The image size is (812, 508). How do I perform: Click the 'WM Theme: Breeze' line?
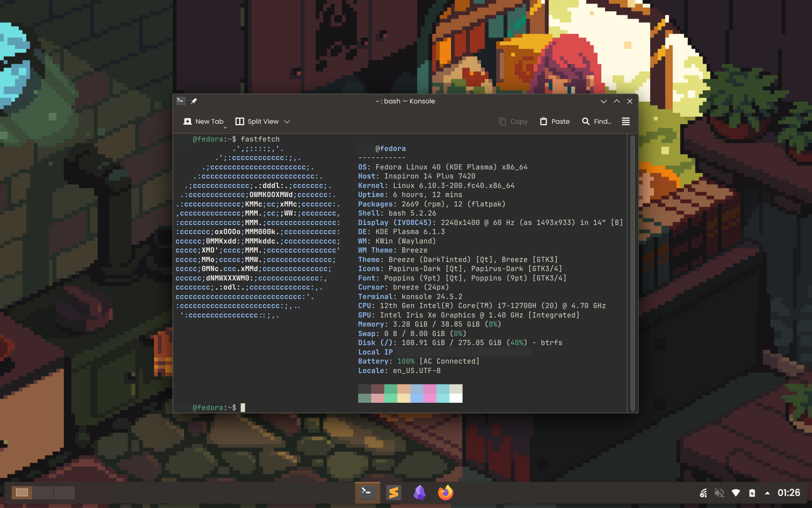click(393, 250)
